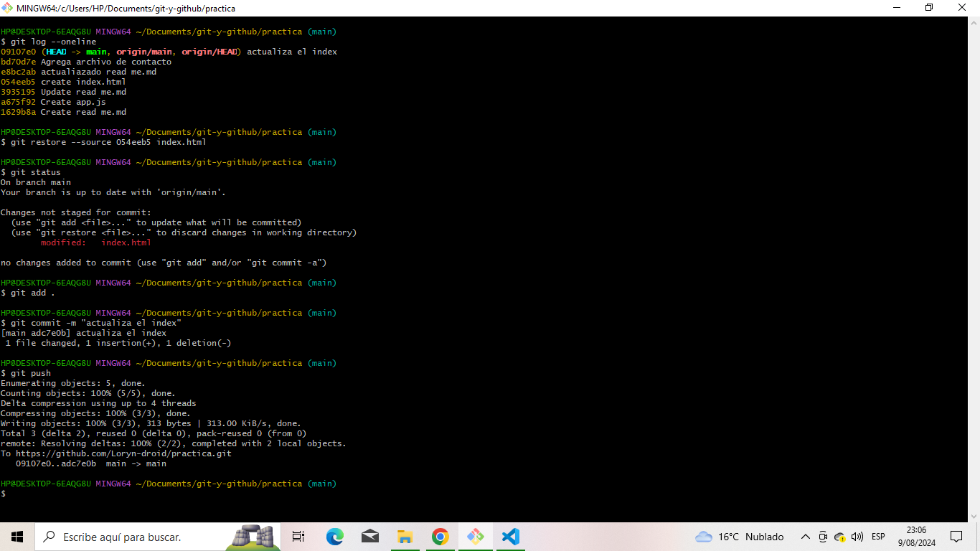Click the '09107e0..adc7e0b main -> main' line
This screenshot has height=551, width=980.
[91, 463]
